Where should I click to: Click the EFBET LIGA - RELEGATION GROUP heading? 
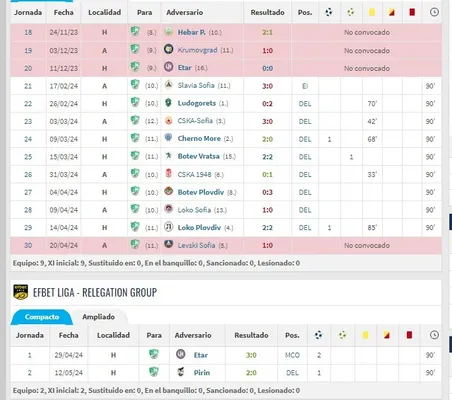click(95, 292)
